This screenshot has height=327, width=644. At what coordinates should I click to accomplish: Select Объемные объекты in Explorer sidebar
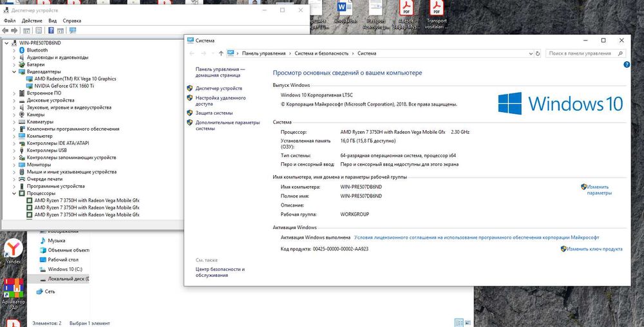click(64, 250)
